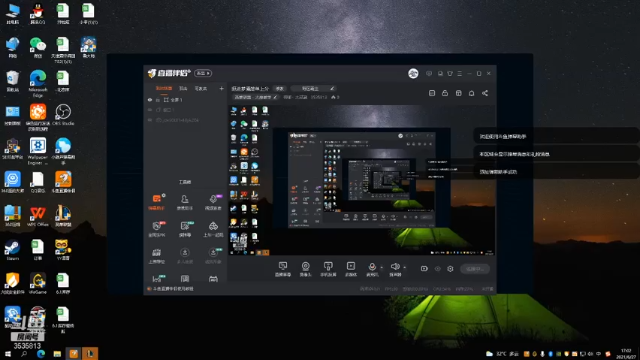Click the box icon next to the bell
640x360 pixels.
coord(458,93)
